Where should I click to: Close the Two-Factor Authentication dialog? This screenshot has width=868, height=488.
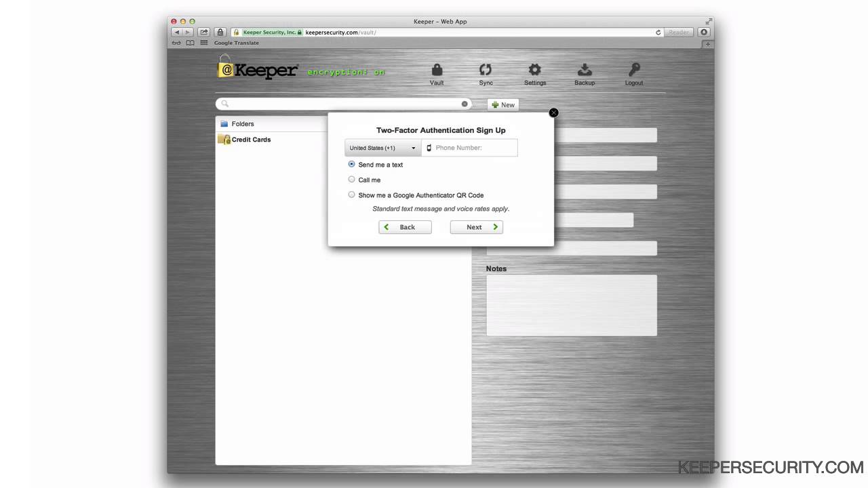click(x=553, y=113)
